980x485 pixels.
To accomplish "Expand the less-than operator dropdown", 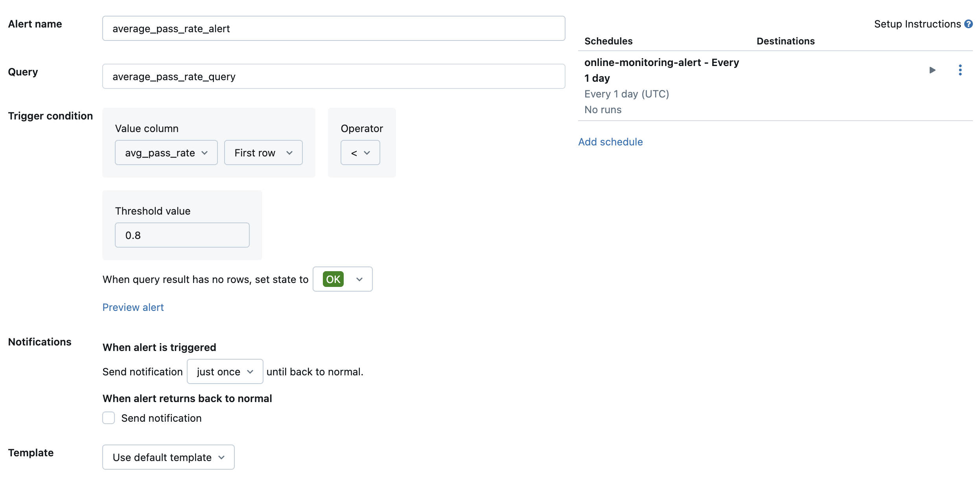I will pyautogui.click(x=360, y=152).
